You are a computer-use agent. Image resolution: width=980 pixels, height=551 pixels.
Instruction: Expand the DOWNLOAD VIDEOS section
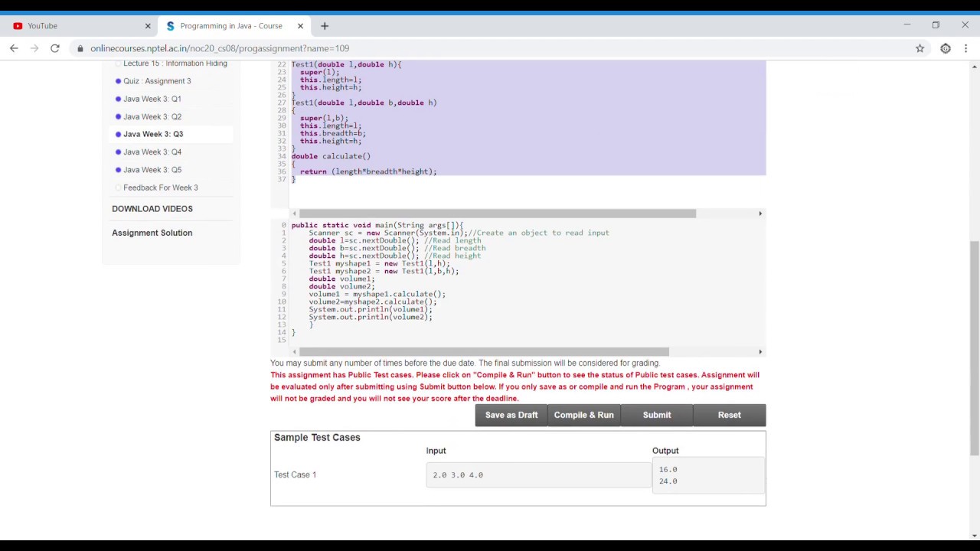(x=152, y=209)
